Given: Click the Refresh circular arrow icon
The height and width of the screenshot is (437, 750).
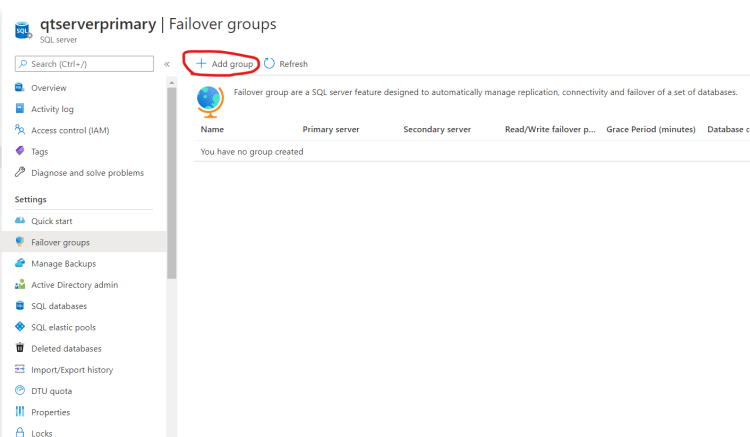Looking at the screenshot, I should [x=269, y=64].
